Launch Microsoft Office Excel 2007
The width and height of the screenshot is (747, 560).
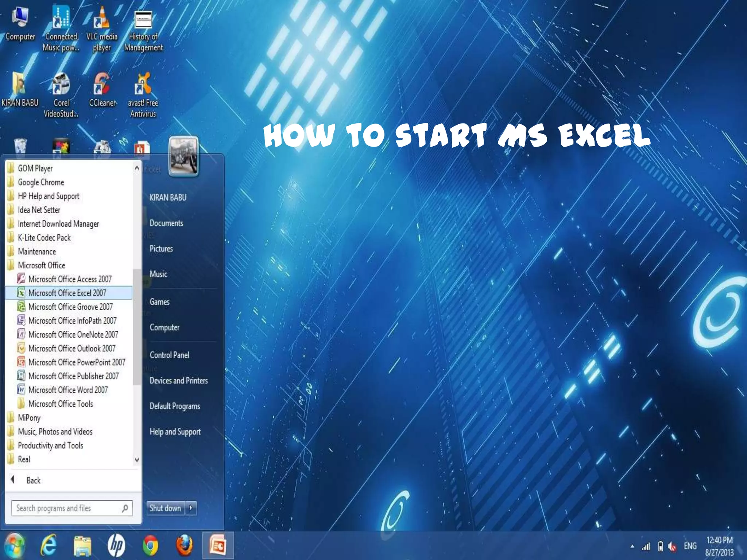click(x=69, y=293)
